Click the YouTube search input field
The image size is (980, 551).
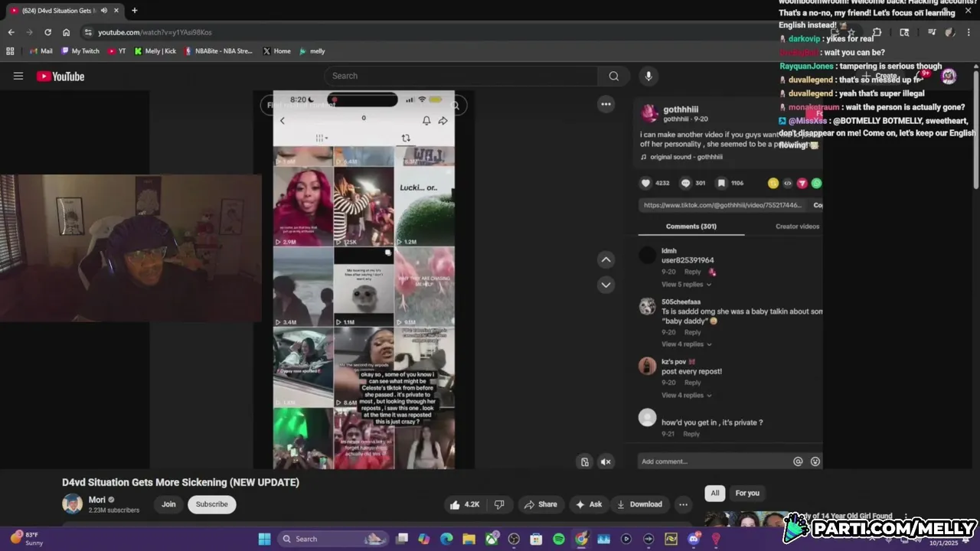pos(461,76)
